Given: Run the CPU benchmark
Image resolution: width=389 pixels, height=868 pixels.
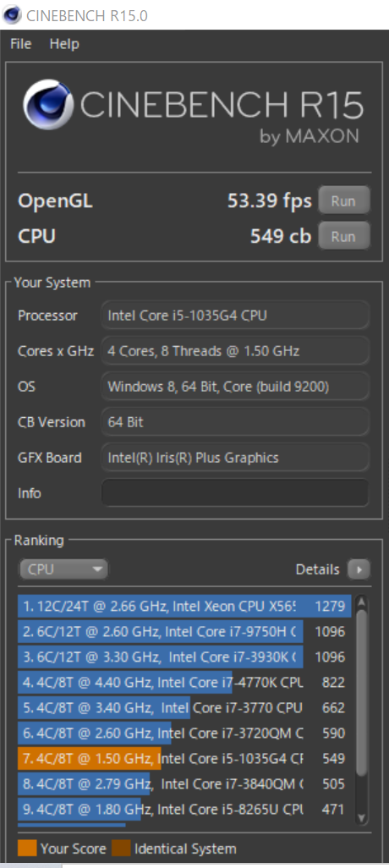Looking at the screenshot, I should (343, 236).
